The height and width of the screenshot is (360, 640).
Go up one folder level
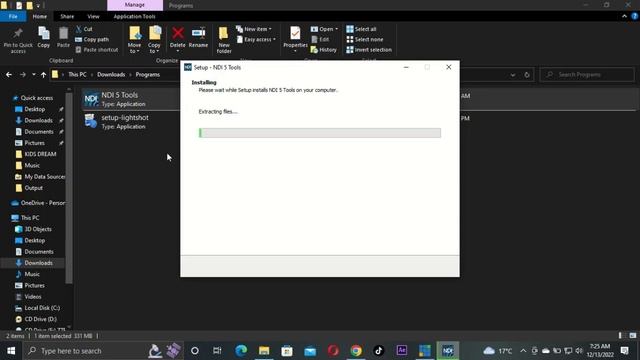(43, 75)
